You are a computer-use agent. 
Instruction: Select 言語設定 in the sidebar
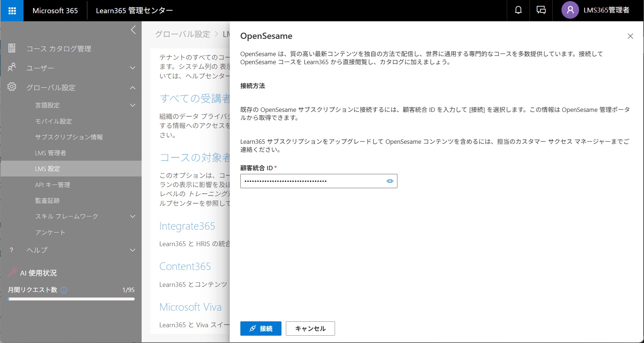click(47, 105)
